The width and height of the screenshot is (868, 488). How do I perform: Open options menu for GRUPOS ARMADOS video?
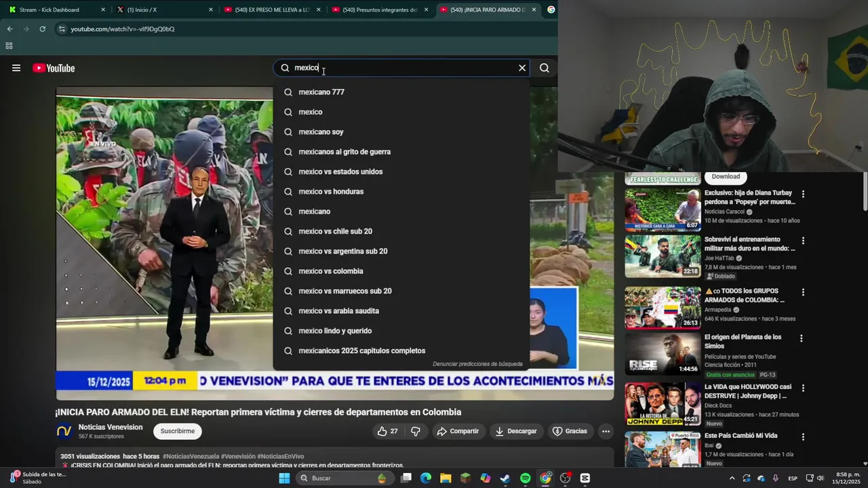coord(803,292)
